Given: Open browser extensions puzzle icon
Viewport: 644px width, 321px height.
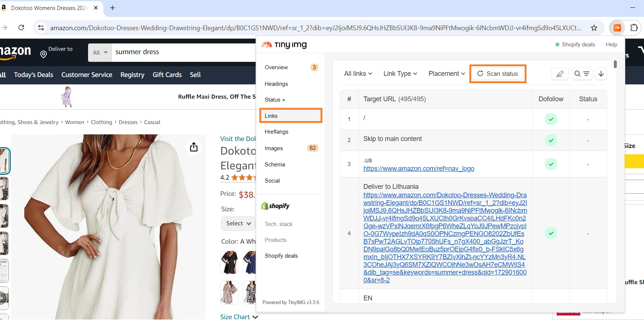Looking at the screenshot, I should pyautogui.click(x=634, y=28).
